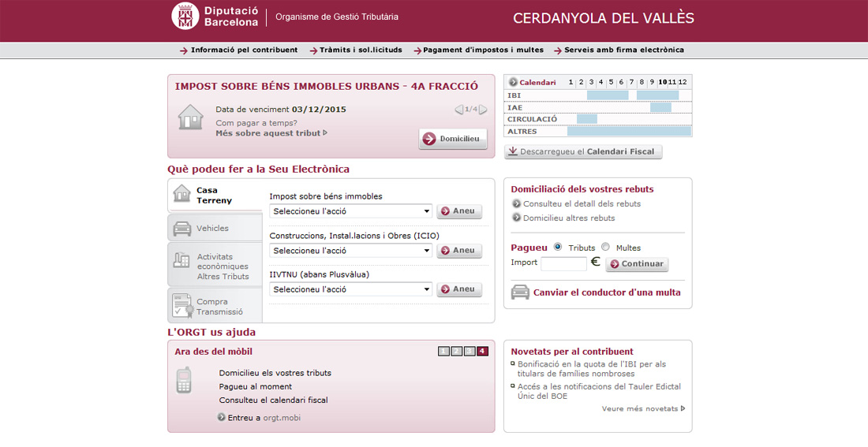The width and height of the screenshot is (868, 447).
Task: Click the car icon beside Canviar el conductor
Action: point(520,292)
